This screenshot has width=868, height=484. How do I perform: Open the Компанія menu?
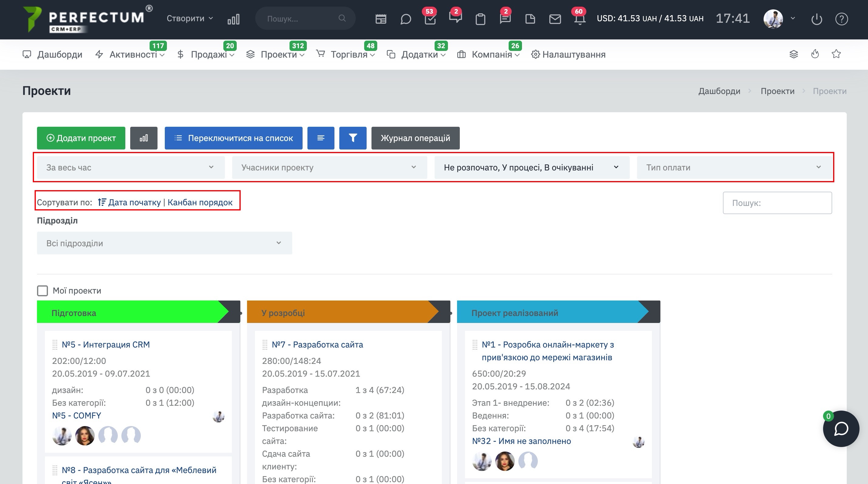coord(488,54)
